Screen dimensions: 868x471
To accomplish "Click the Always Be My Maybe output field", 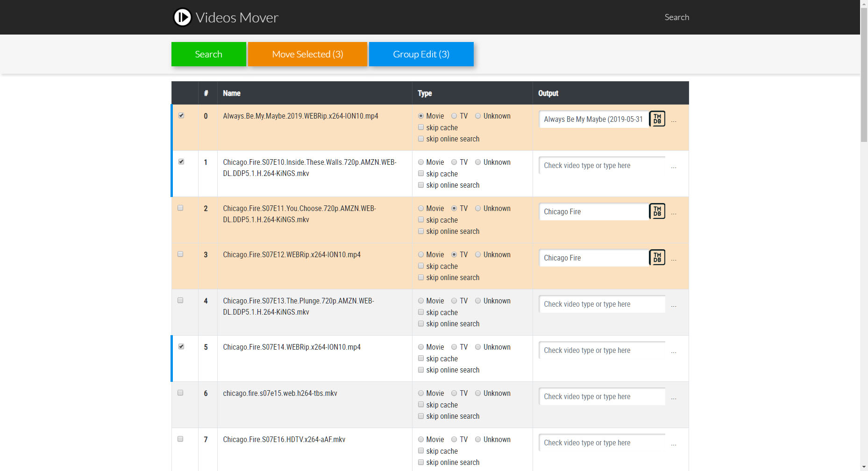I will (594, 119).
